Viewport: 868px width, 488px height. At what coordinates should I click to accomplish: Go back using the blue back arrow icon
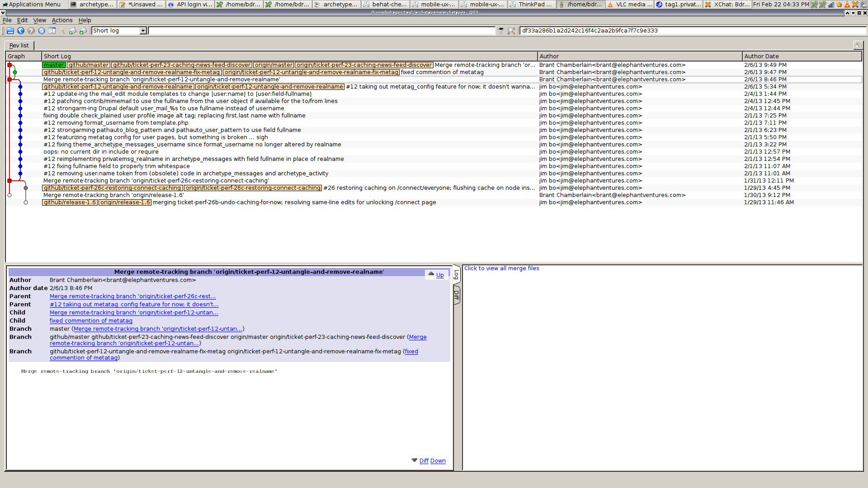pos(21,31)
